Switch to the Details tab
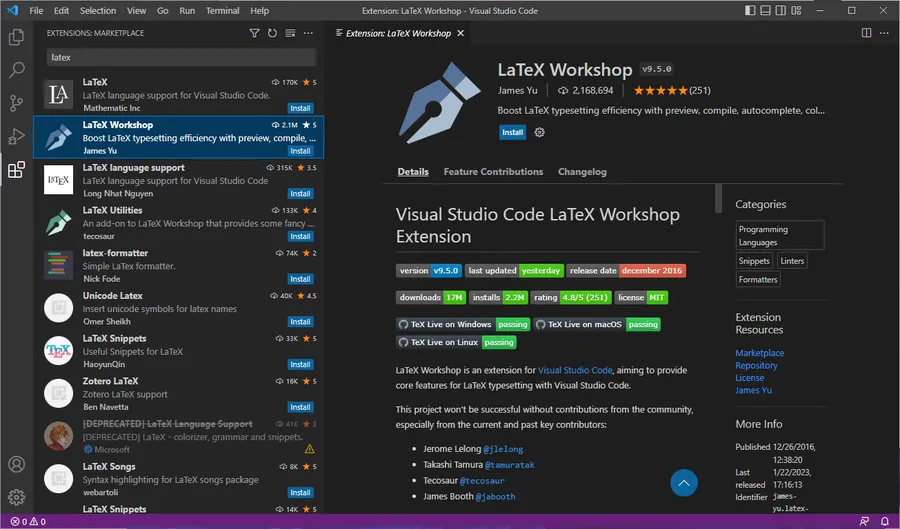The width and height of the screenshot is (900, 529). [x=413, y=172]
